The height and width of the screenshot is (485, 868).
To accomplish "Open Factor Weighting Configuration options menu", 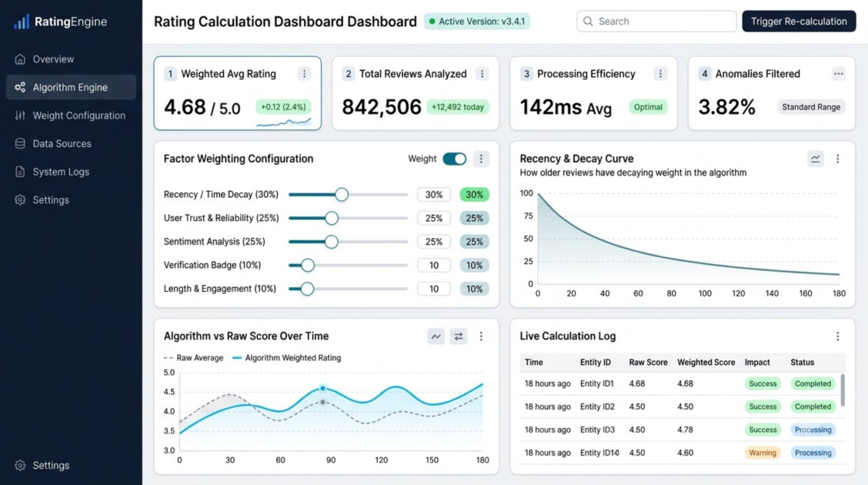I will pyautogui.click(x=481, y=159).
